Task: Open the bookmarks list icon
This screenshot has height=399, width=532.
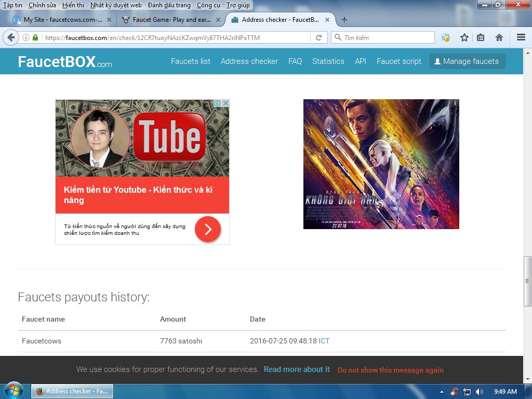Action: 481,37
